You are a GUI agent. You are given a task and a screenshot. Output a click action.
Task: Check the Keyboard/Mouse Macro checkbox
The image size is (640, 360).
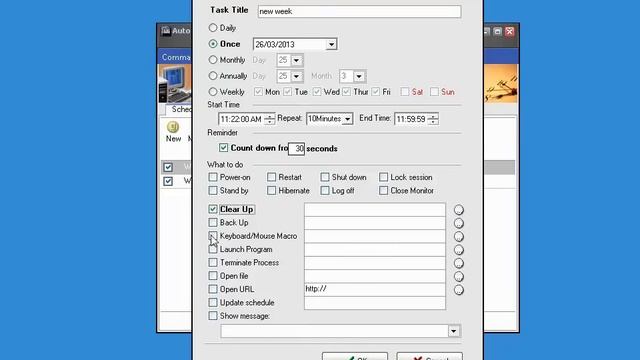pos(213,236)
